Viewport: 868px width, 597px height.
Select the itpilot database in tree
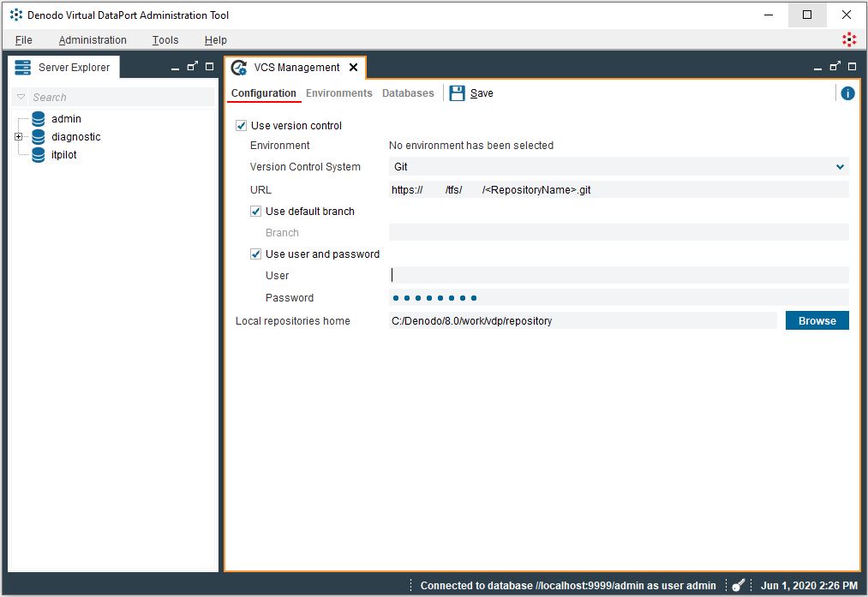point(63,155)
